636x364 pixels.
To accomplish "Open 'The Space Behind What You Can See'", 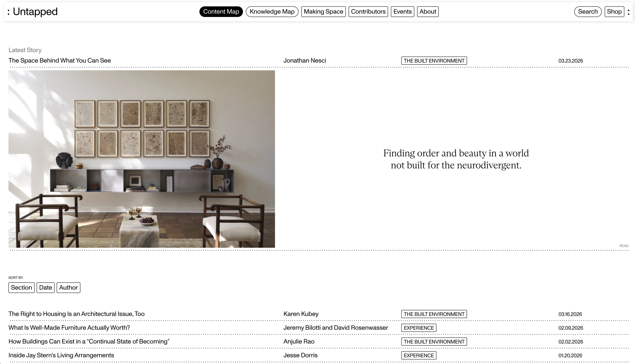I will point(60,61).
